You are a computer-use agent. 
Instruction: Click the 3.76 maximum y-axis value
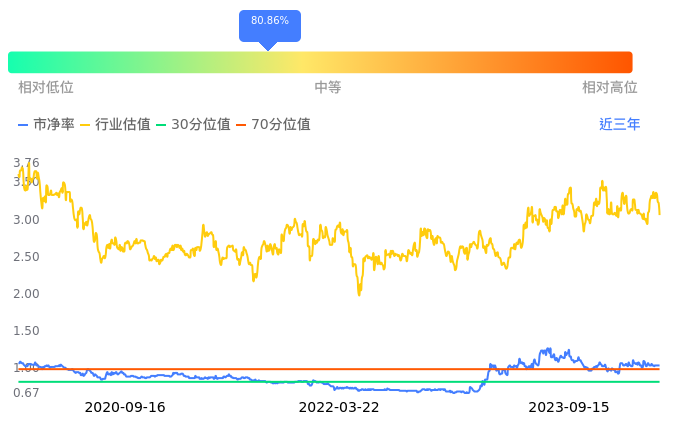click(x=26, y=163)
